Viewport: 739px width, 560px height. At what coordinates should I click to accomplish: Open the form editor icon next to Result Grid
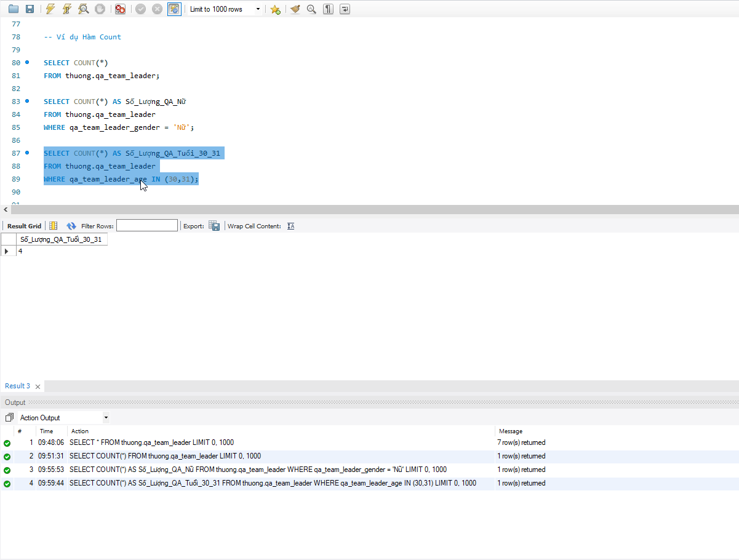click(x=54, y=226)
